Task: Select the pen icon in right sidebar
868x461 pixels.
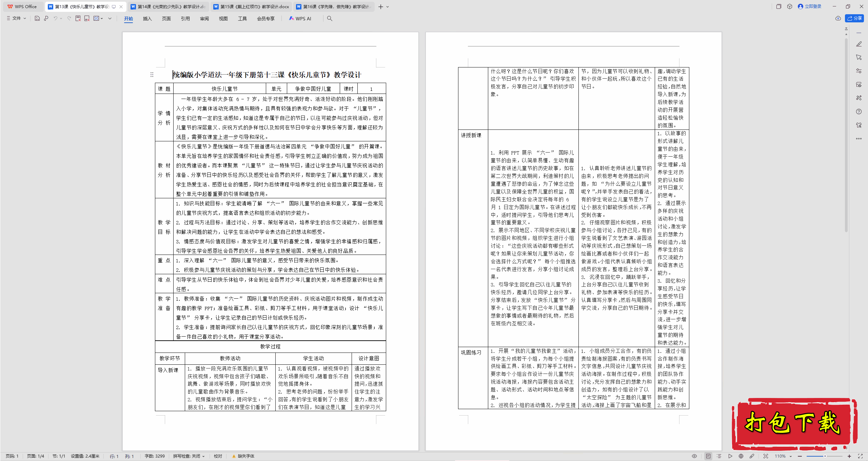Action: [859, 44]
